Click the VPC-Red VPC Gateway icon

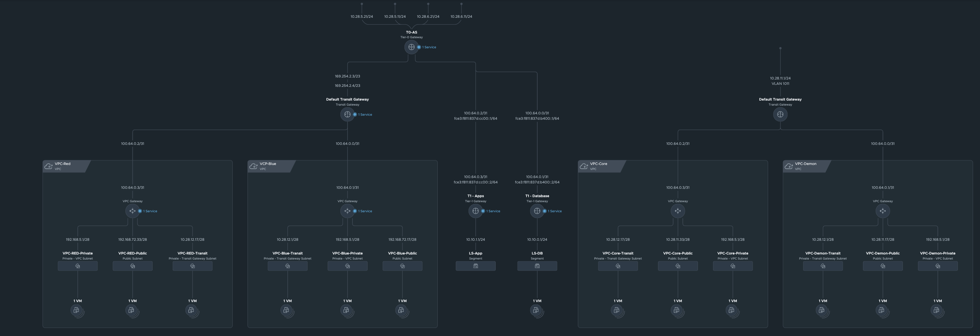point(132,211)
